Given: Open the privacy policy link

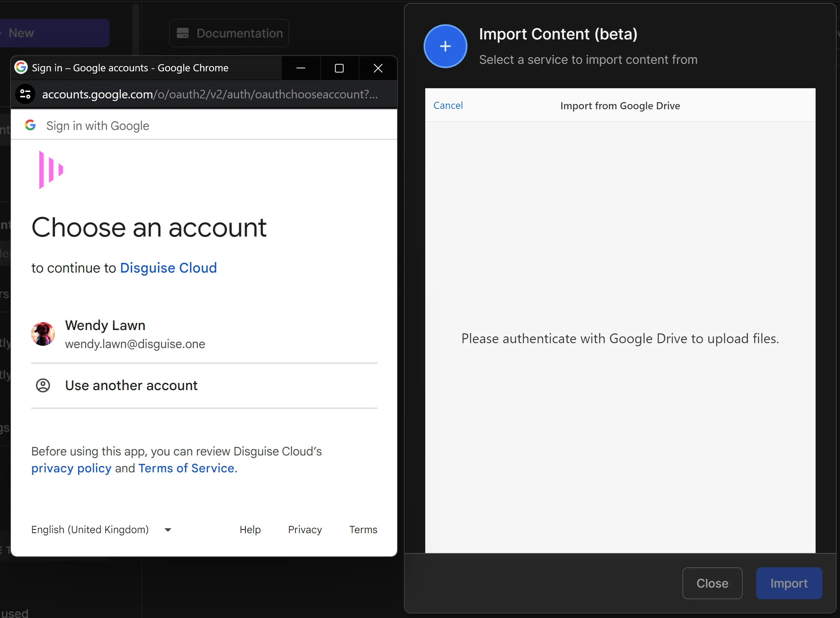Looking at the screenshot, I should [x=71, y=468].
